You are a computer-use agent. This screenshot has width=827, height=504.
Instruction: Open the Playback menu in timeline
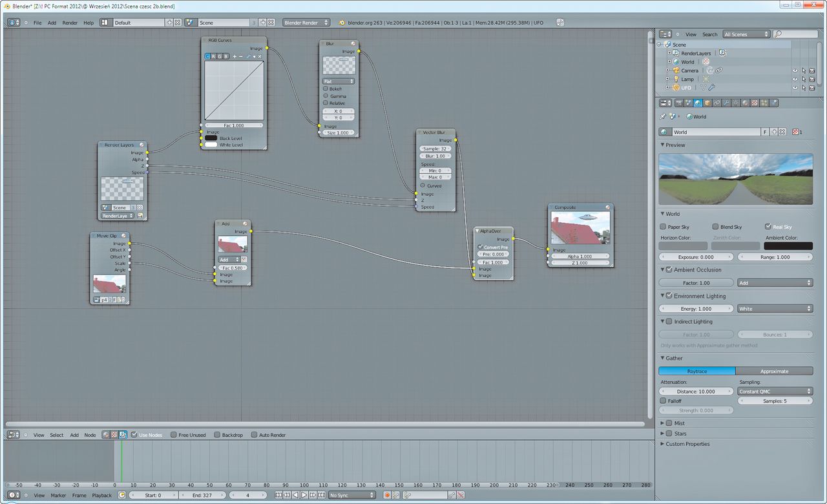point(101,496)
